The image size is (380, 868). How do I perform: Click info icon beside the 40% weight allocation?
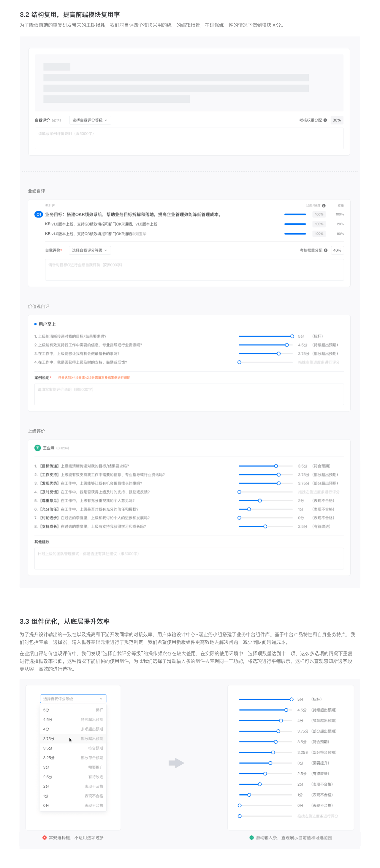pos(325,251)
